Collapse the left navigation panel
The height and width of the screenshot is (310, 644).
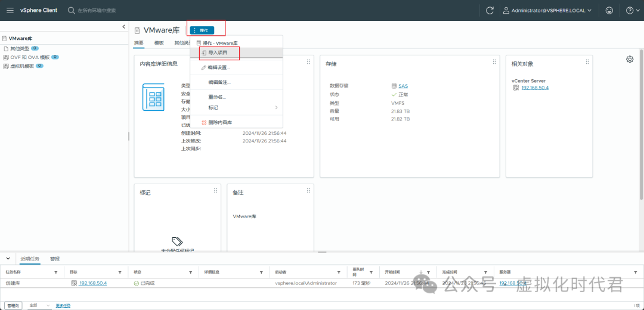coord(123,27)
